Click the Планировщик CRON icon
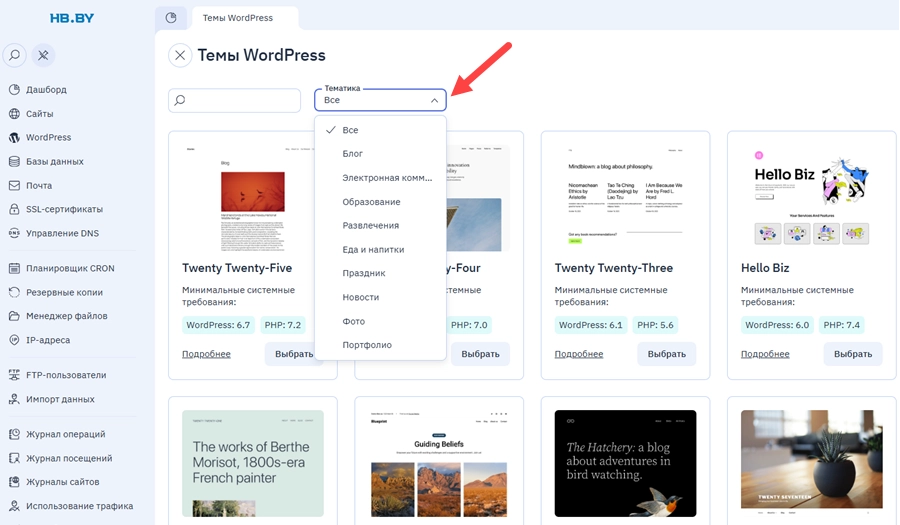The image size is (900, 525). 14,268
